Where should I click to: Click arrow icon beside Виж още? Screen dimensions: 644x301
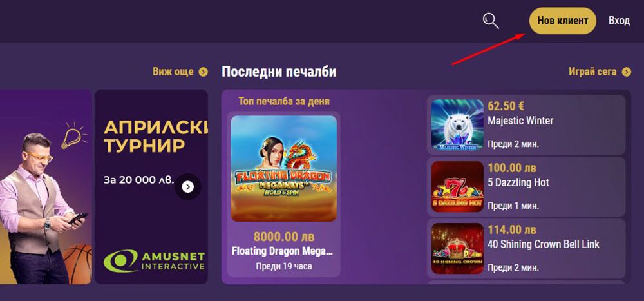pos(204,72)
